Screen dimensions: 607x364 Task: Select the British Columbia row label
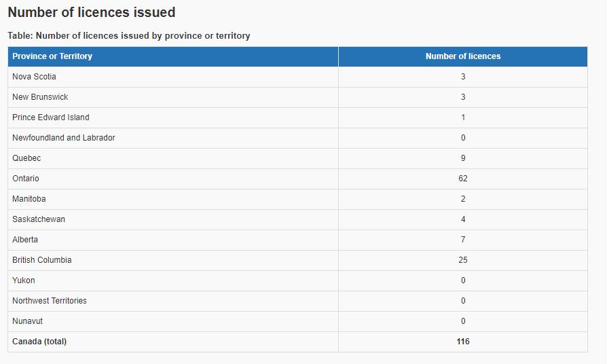(42, 260)
